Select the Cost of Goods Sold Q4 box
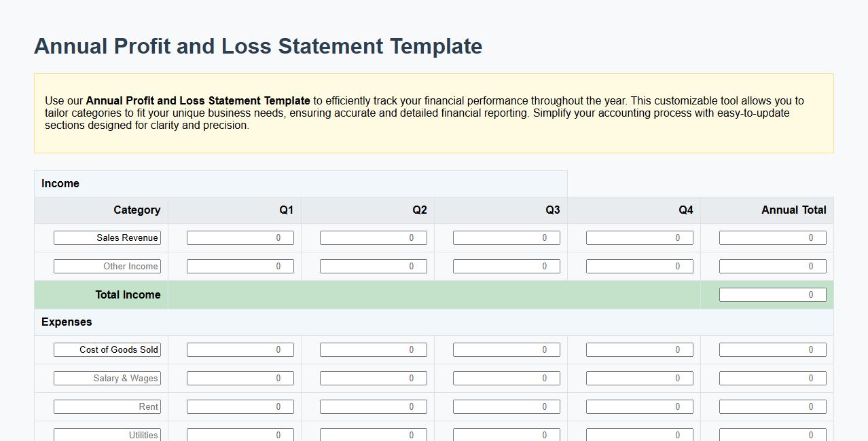Screen dimensions: 868x441 pyautogui.click(x=639, y=349)
